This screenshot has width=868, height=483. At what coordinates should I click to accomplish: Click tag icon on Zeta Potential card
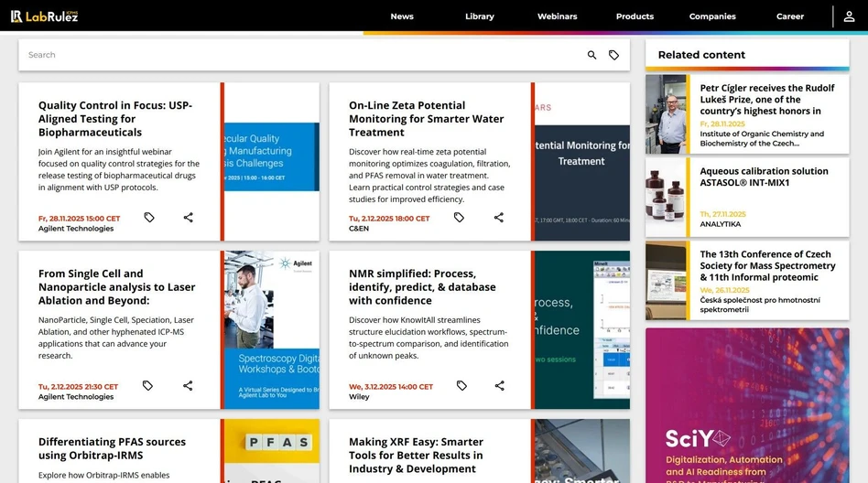459,218
